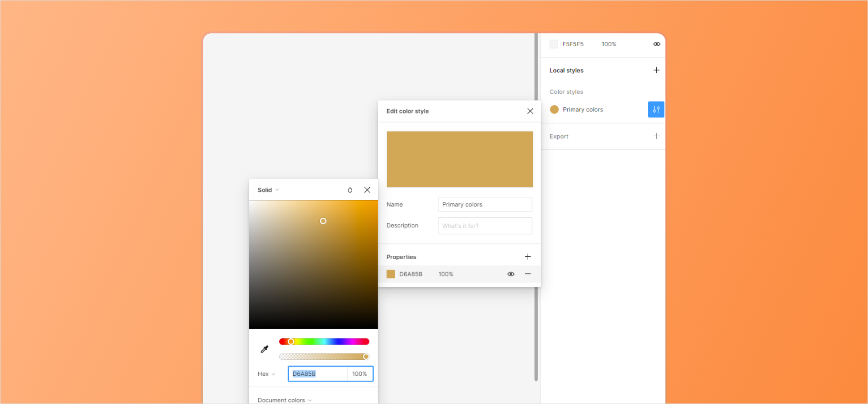The height and width of the screenshot is (404, 868).
Task: Remove the D6A85B fill with minus icon
Action: click(x=528, y=274)
